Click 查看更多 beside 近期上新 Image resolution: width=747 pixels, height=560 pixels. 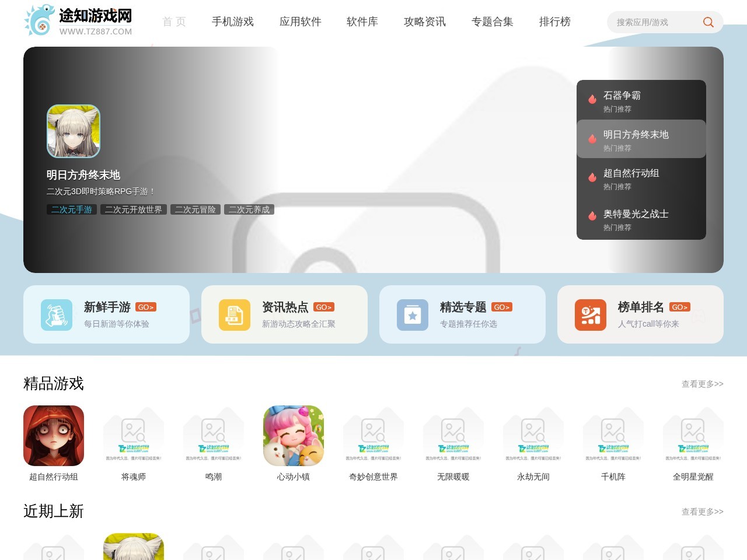click(702, 512)
